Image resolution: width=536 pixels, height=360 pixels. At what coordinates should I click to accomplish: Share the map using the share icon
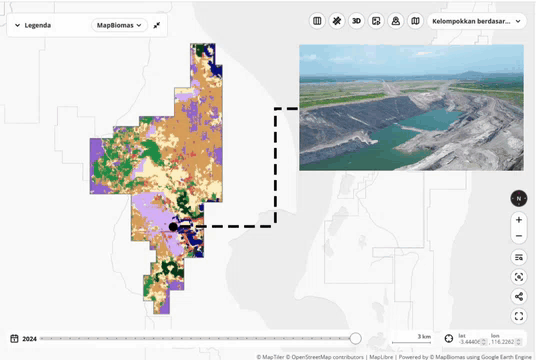tap(519, 296)
